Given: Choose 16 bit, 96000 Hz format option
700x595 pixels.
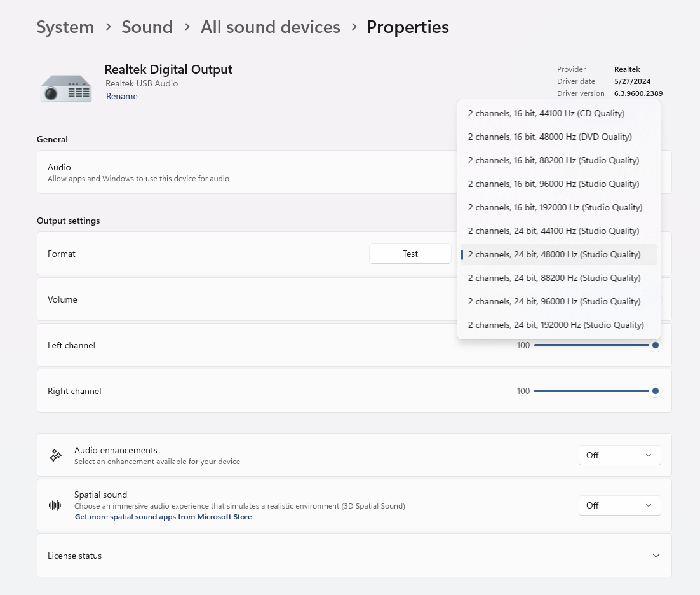Looking at the screenshot, I should [553, 184].
